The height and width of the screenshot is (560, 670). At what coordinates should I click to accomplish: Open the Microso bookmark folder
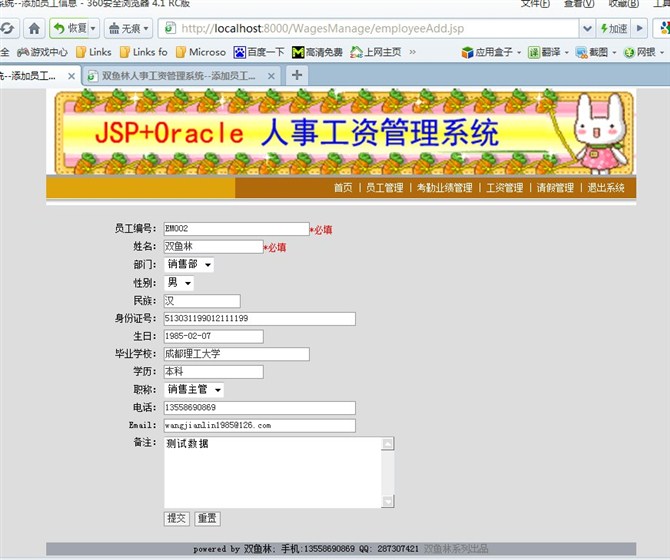tap(201, 52)
